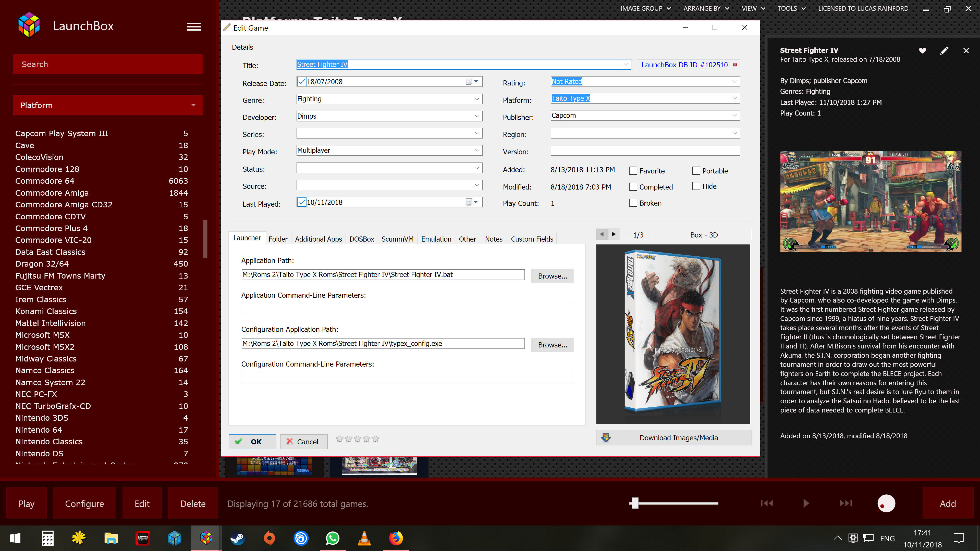The image size is (980, 551).
Task: Enable the Broken checkbox
Action: coord(633,203)
